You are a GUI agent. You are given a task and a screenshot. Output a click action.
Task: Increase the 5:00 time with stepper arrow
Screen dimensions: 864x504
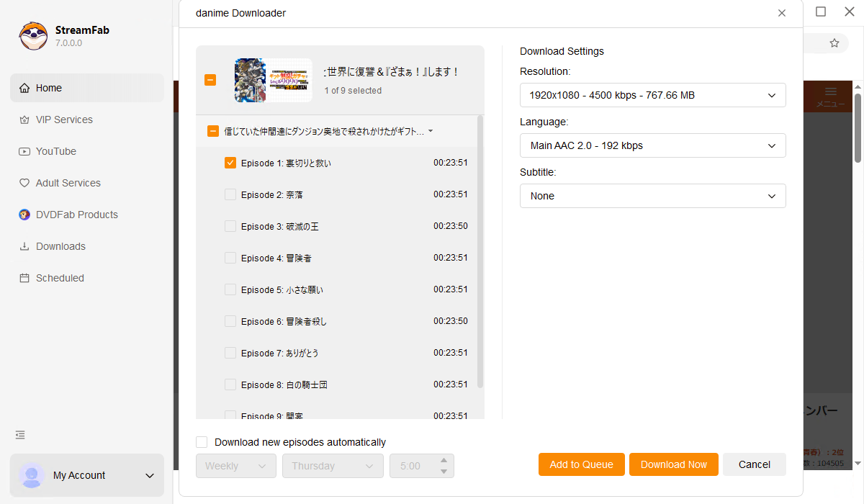444,462
